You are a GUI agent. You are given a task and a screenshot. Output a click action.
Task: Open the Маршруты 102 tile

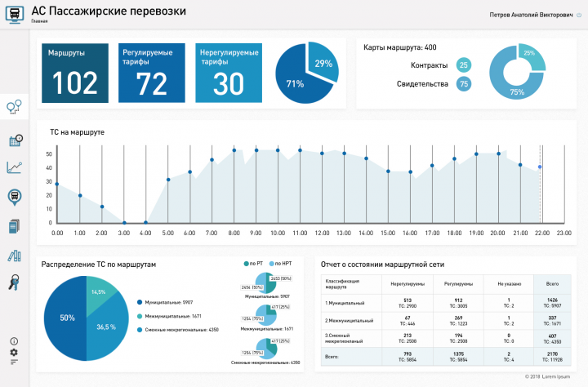click(75, 73)
